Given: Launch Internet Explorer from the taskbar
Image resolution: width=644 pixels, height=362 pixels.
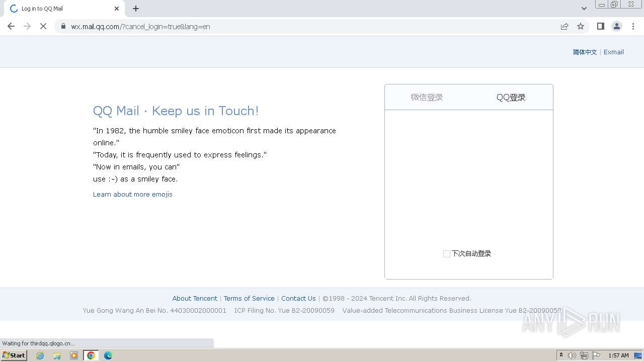Looking at the screenshot, I should [x=40, y=355].
